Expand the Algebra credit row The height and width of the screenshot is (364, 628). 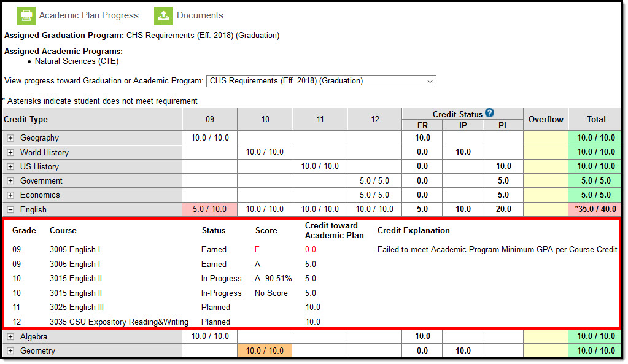tap(10, 336)
